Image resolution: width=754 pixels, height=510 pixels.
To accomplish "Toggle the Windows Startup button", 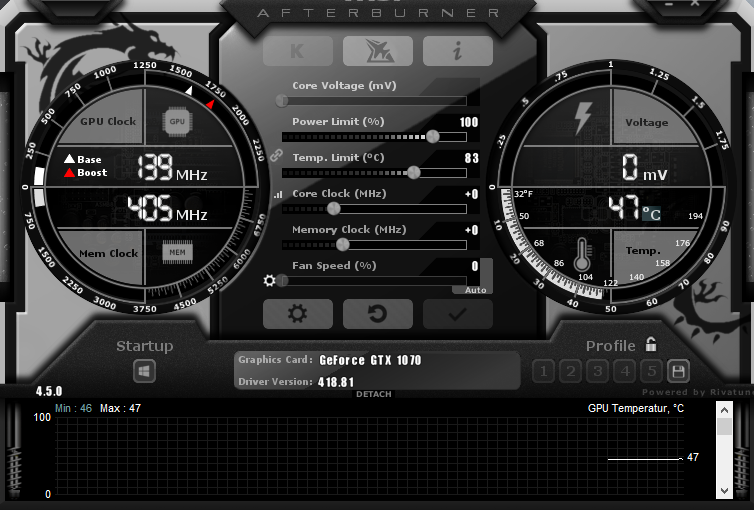I will (x=145, y=371).
